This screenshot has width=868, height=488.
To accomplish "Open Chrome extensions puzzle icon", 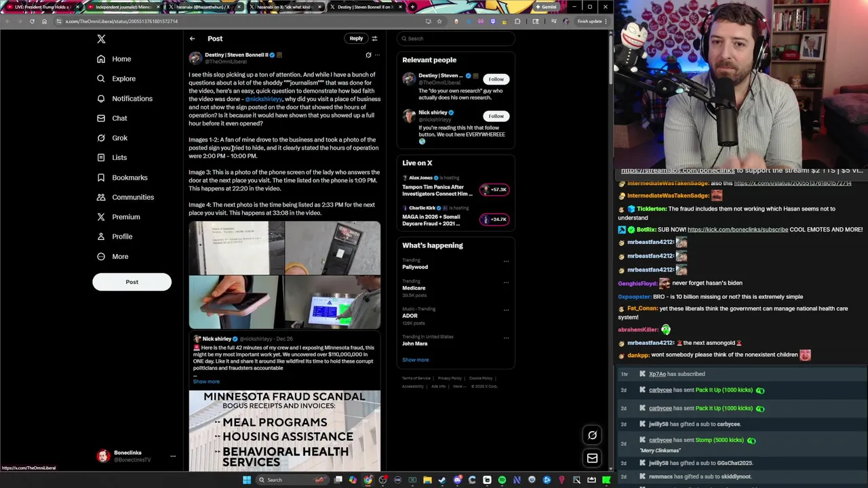I will tap(517, 21).
